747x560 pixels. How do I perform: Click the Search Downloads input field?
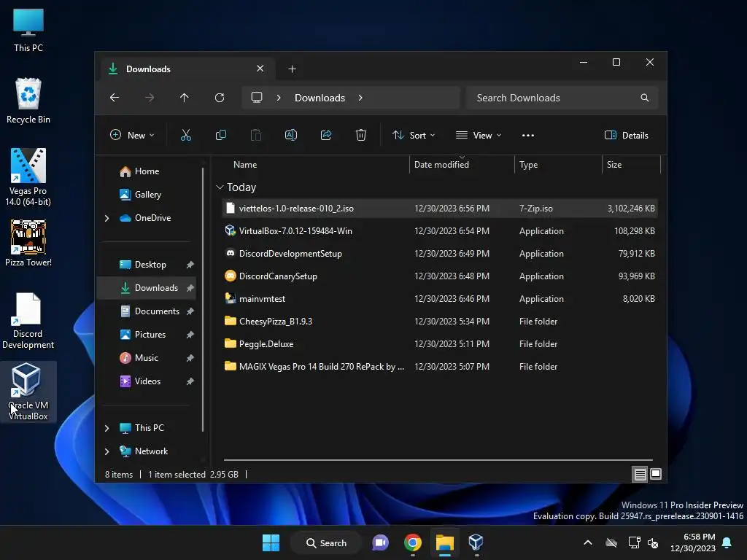(562, 98)
